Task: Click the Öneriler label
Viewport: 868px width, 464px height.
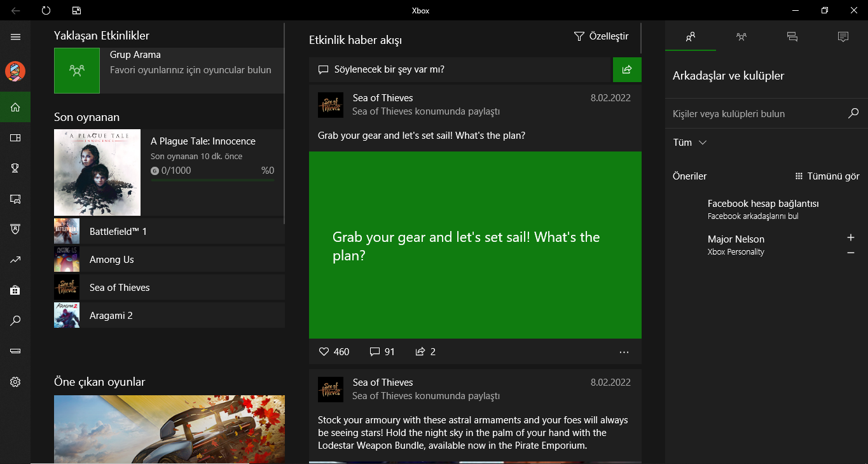Action: pyautogui.click(x=689, y=176)
